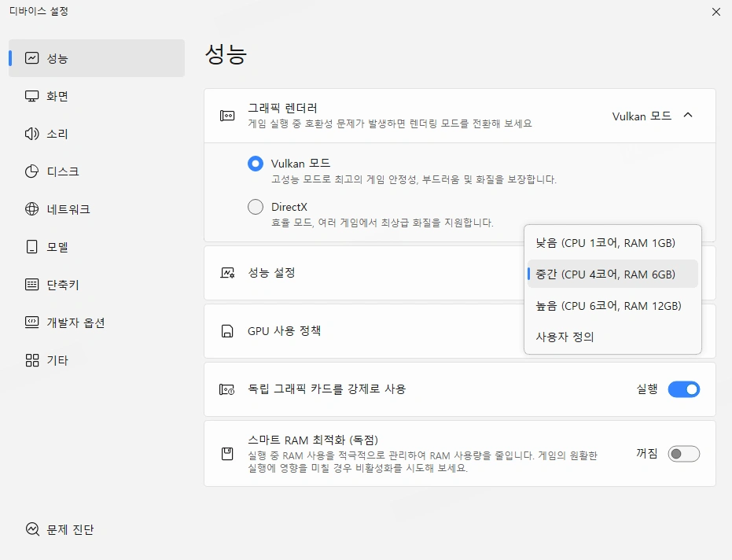Click the 소리 speaker icon
Image resolution: width=732 pixels, height=560 pixels.
31,134
